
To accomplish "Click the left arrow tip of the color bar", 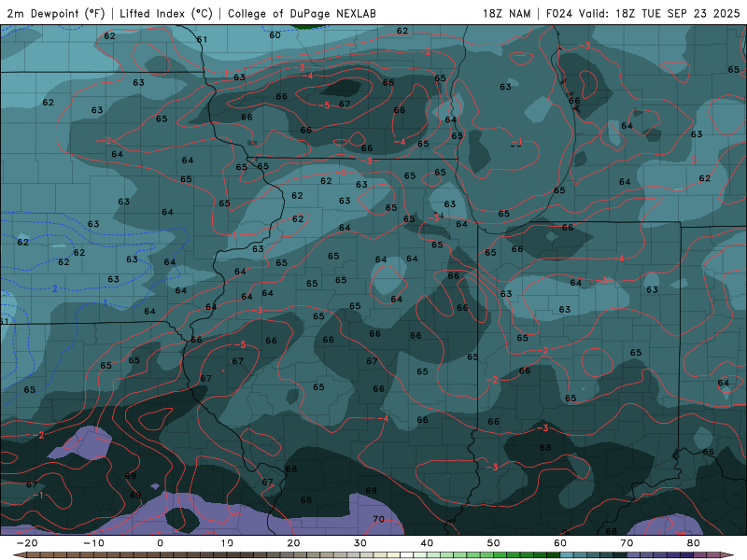I will pyautogui.click(x=18, y=554).
